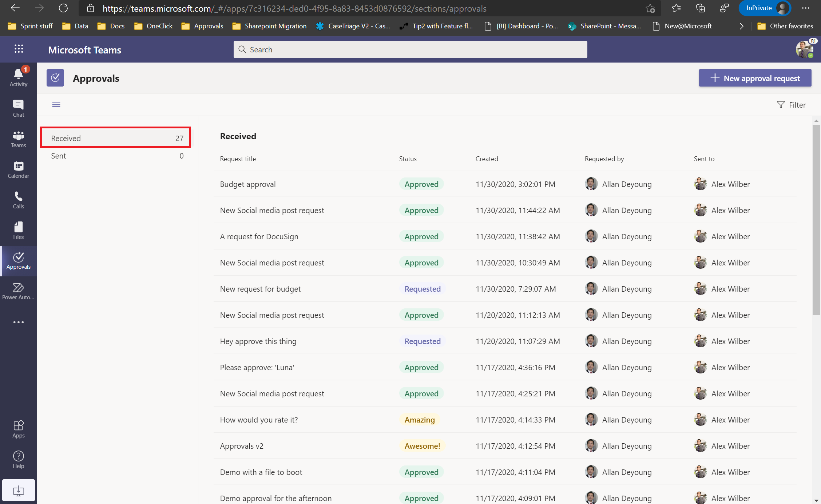
Task: Access Power Automate from sidebar
Action: tap(18, 291)
